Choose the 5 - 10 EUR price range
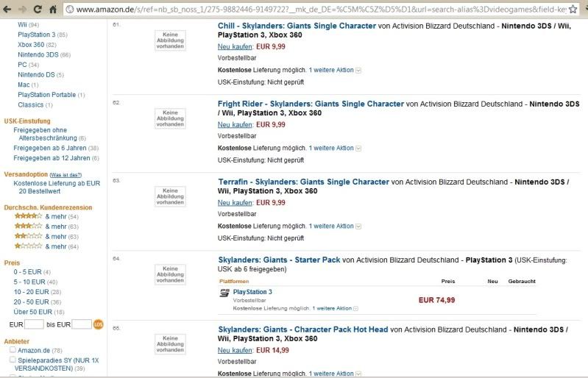This screenshot has width=588, height=378. [x=29, y=282]
